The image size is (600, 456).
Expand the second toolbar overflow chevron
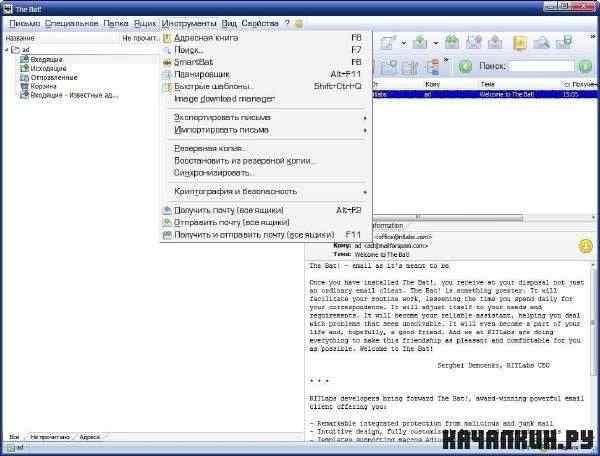tap(446, 60)
